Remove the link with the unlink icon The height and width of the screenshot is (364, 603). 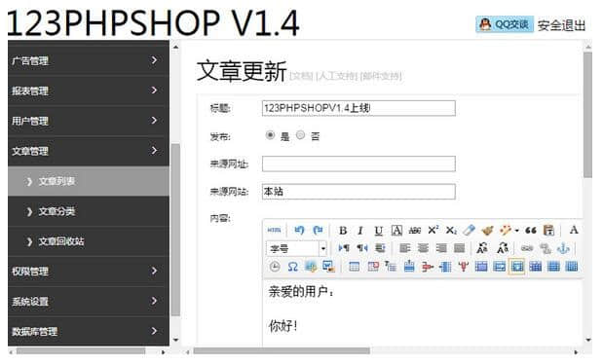[546, 249]
